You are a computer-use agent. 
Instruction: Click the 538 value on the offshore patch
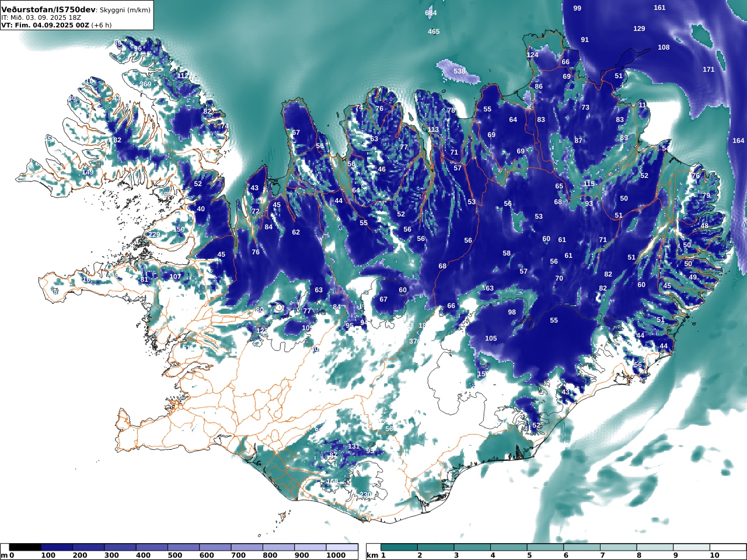(460, 71)
